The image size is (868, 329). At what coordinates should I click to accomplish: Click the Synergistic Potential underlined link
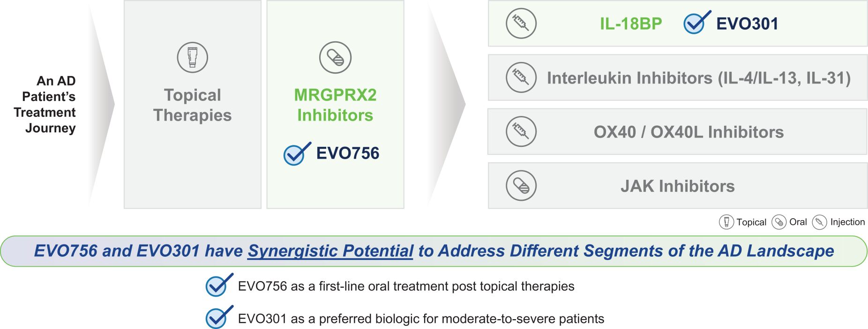[x=330, y=251]
